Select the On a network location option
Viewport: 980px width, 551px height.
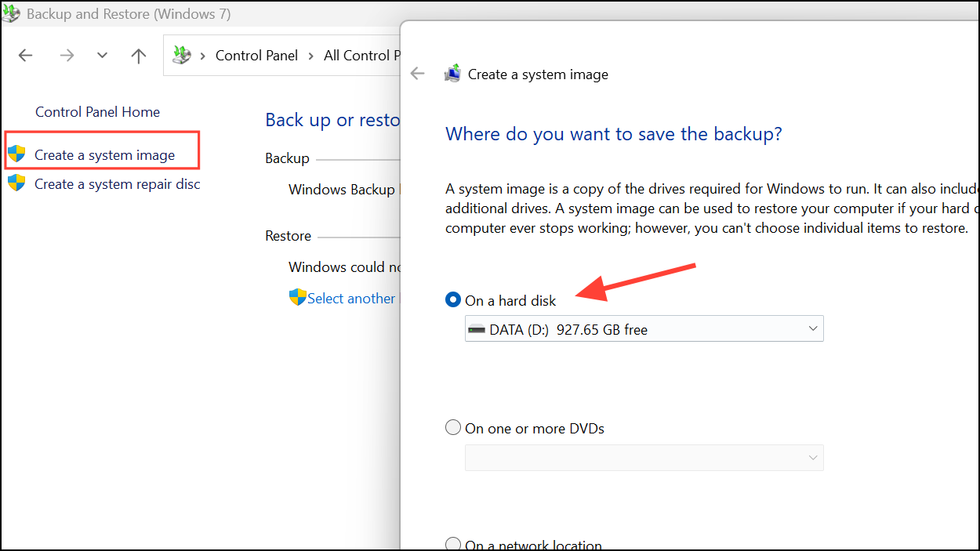click(453, 543)
